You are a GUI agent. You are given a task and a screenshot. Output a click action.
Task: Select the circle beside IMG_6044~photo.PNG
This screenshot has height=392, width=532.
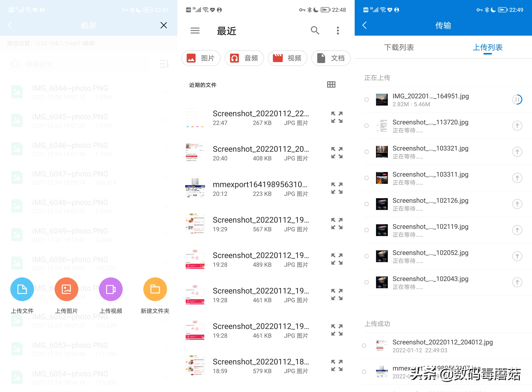point(165,92)
